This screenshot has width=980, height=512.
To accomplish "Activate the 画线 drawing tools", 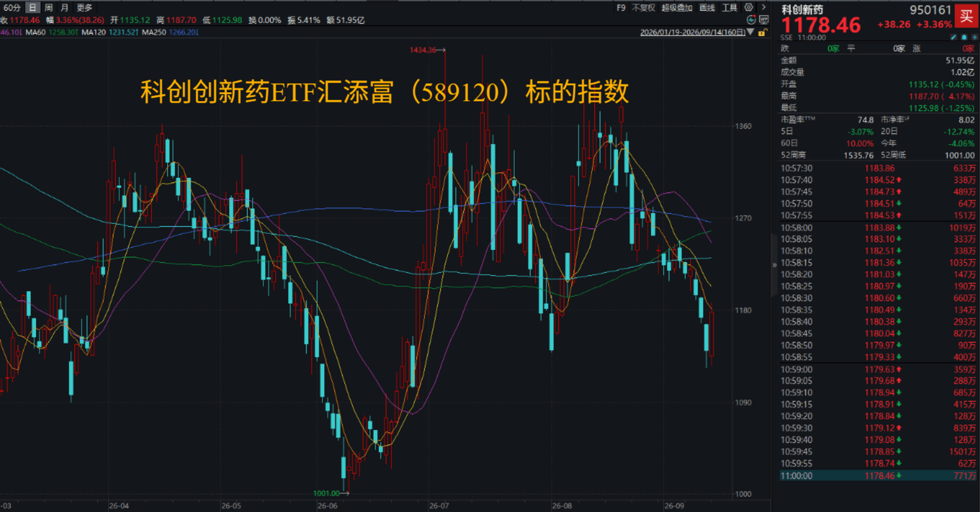I will (x=707, y=8).
